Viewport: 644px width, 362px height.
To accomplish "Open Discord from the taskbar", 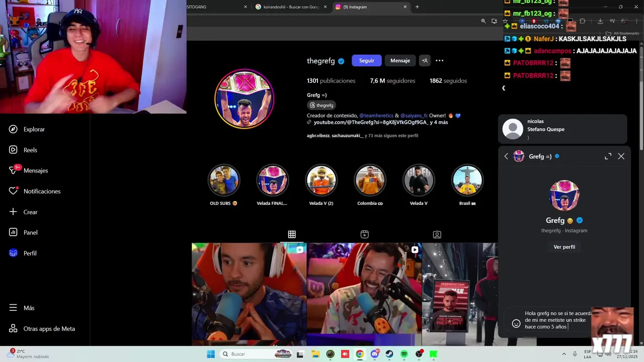I will [375, 354].
